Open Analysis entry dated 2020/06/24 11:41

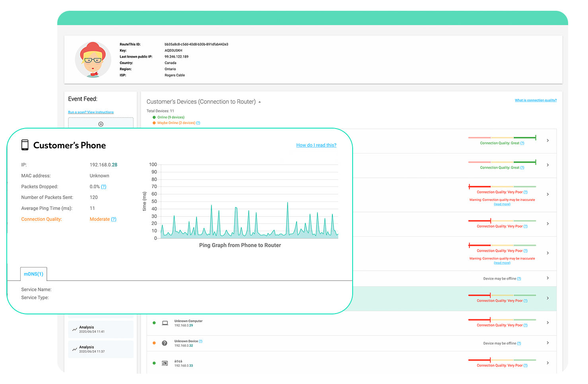pos(101,329)
